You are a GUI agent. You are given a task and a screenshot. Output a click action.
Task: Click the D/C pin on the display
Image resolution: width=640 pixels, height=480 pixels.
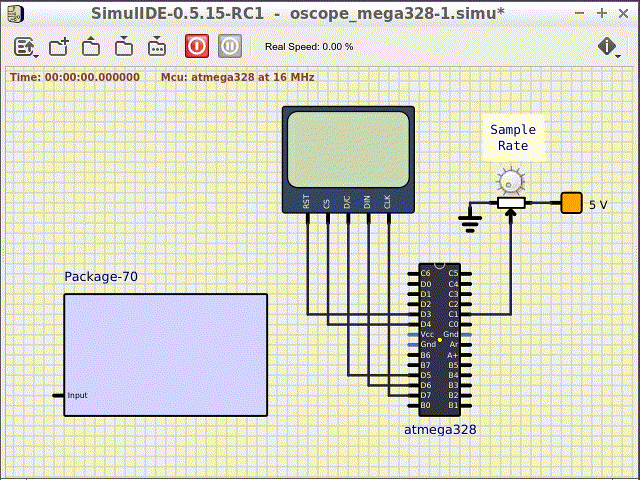pyautogui.click(x=348, y=219)
